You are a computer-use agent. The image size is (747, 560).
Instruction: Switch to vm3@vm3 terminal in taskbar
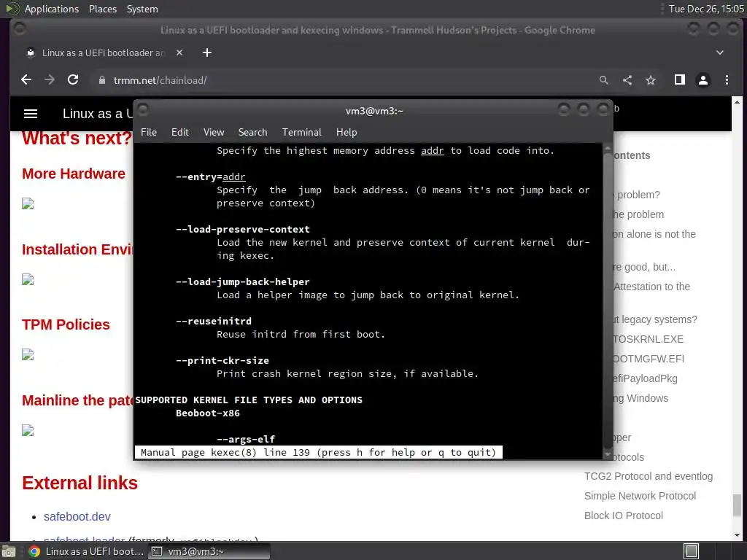click(209, 551)
